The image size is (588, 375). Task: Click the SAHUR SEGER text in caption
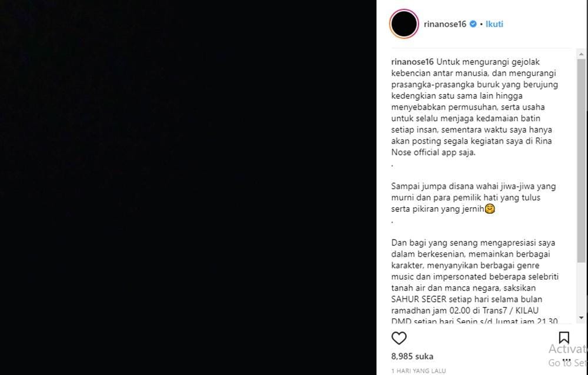pos(419,300)
